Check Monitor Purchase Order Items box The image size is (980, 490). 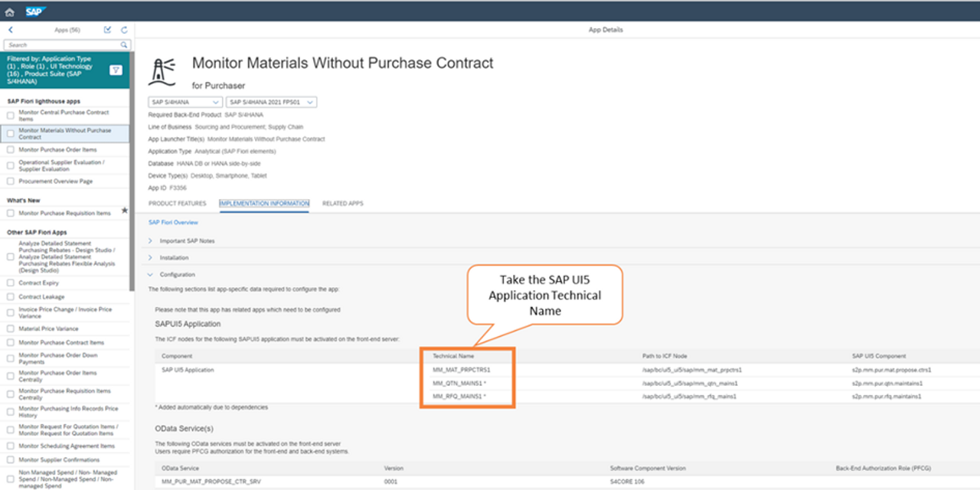(10, 150)
